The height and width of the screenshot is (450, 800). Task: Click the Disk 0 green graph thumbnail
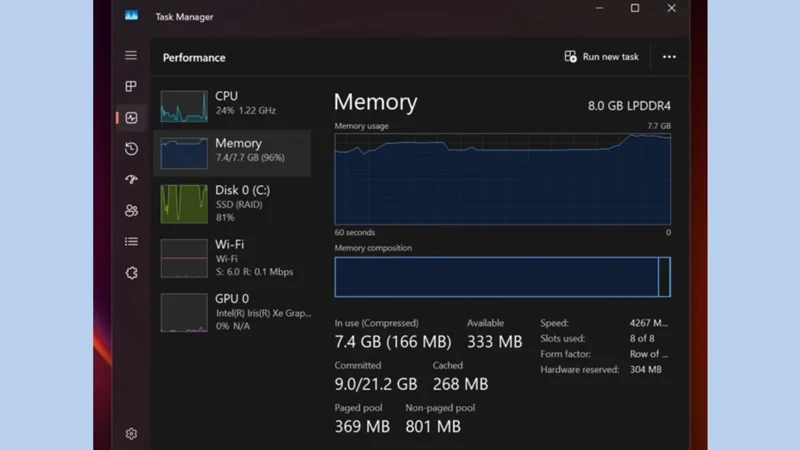(184, 204)
